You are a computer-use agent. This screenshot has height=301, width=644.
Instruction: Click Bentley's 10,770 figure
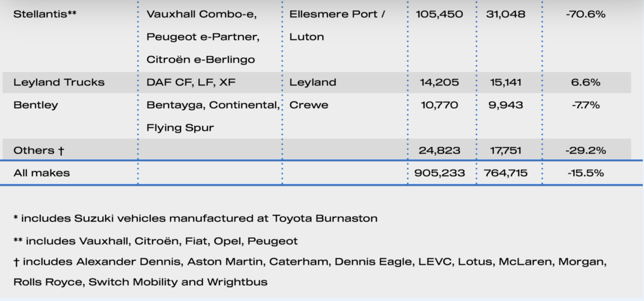tap(439, 105)
